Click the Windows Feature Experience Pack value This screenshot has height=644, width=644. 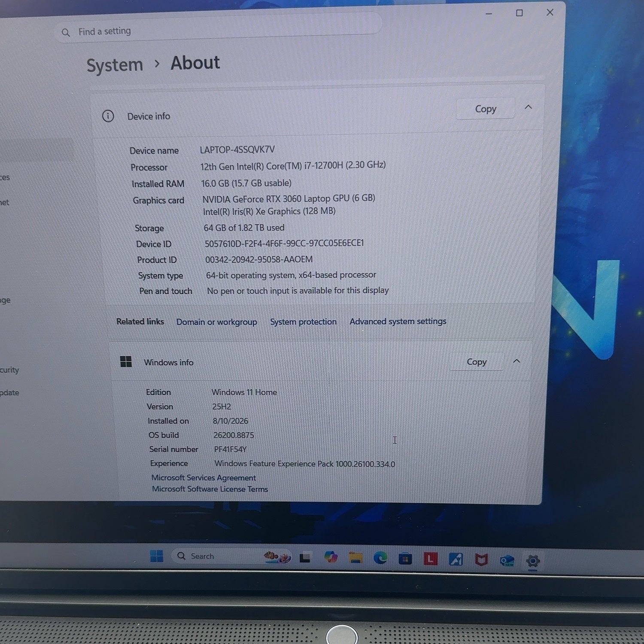[x=305, y=464]
